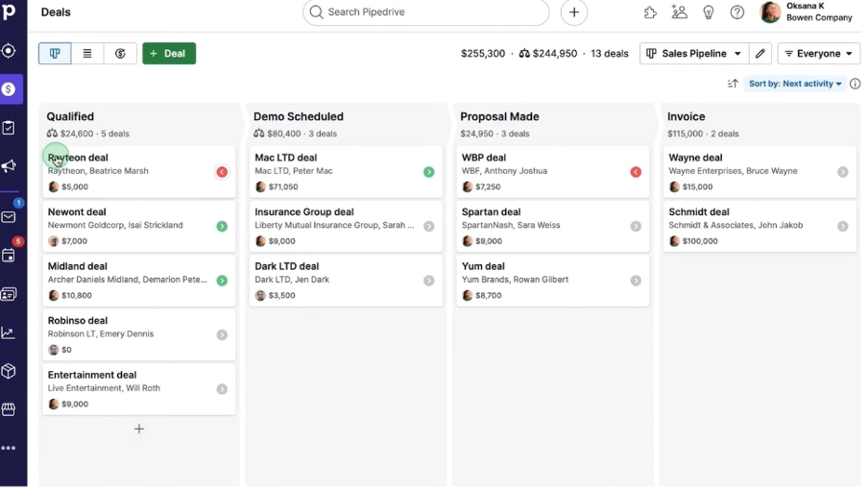This screenshot has height=494, width=868.
Task: Click Schmidt deal activity icon
Action: pos(843,226)
